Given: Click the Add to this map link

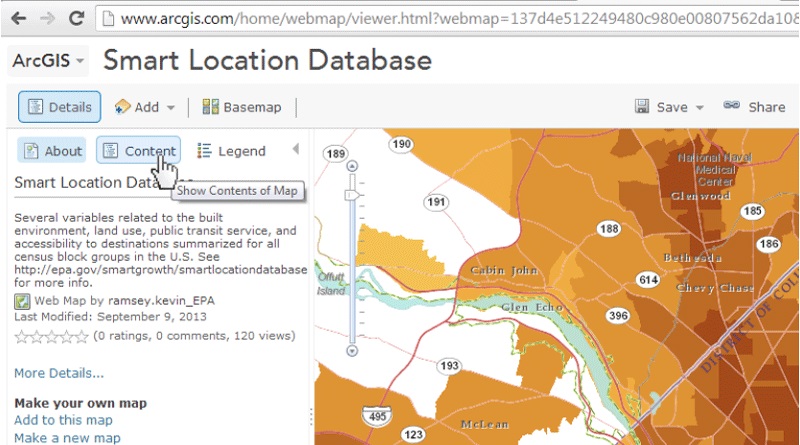Looking at the screenshot, I should click(63, 420).
